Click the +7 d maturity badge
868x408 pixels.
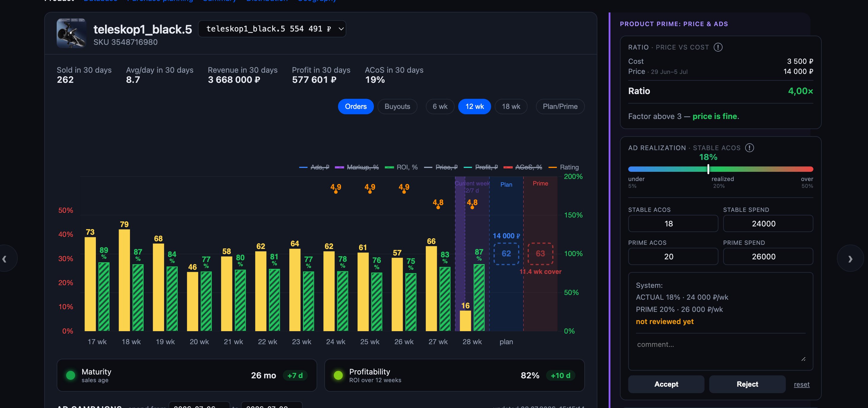295,375
